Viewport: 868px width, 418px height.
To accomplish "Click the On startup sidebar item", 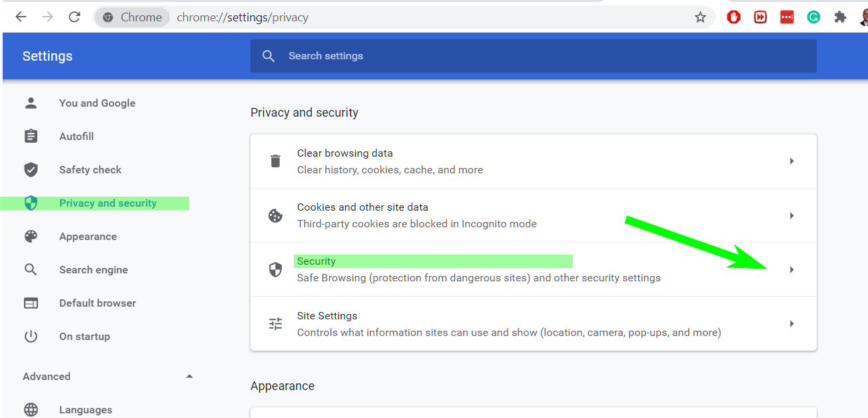I will 85,336.
